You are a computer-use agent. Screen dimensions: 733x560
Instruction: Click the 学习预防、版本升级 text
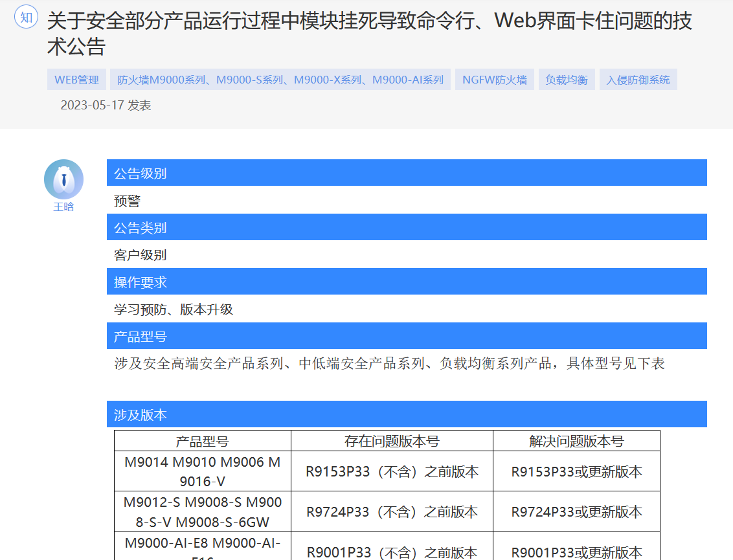tap(174, 309)
